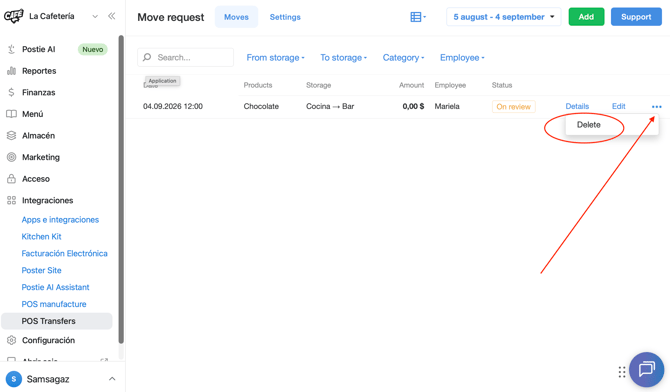Viewport: 670px width, 392px height.
Task: Click the Samsagaz user avatar
Action: click(14, 379)
